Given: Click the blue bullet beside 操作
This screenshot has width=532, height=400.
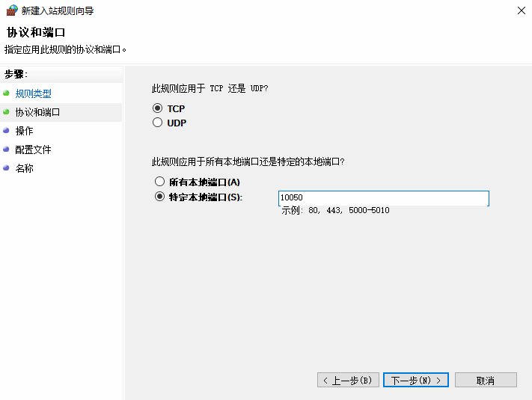Looking at the screenshot, I should click(x=6, y=130).
